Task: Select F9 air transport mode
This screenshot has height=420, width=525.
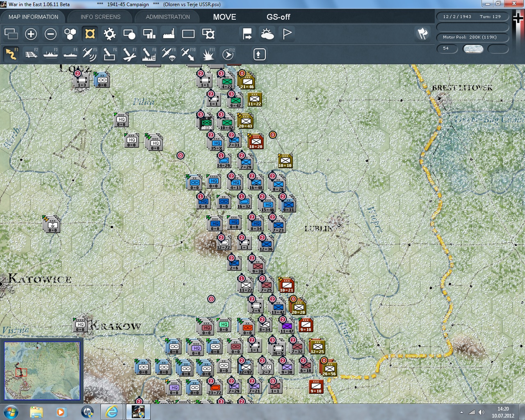Action: pyautogui.click(x=169, y=54)
